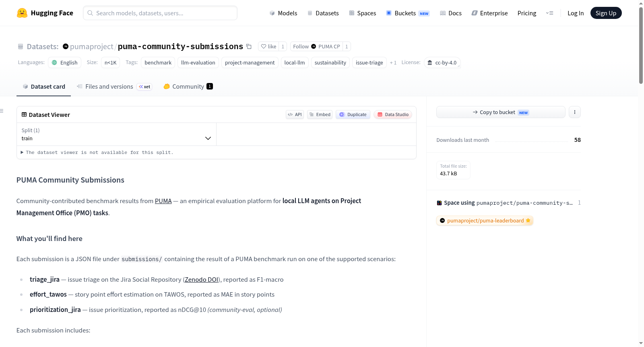Screen dimensions: 644x347
Task: Open the likes count 1
Action: tap(283, 46)
